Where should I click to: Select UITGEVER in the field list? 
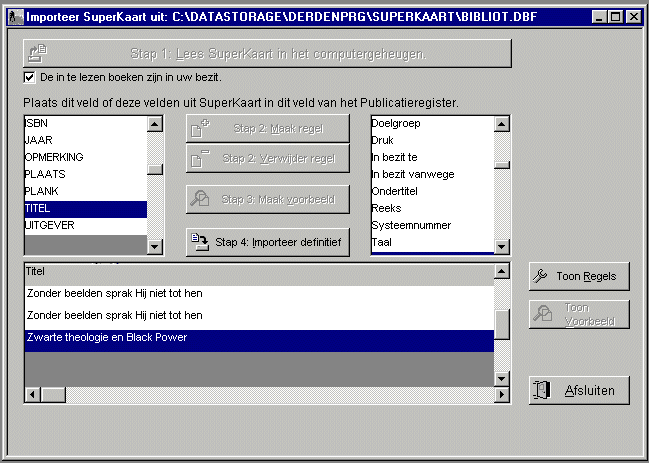pos(86,226)
